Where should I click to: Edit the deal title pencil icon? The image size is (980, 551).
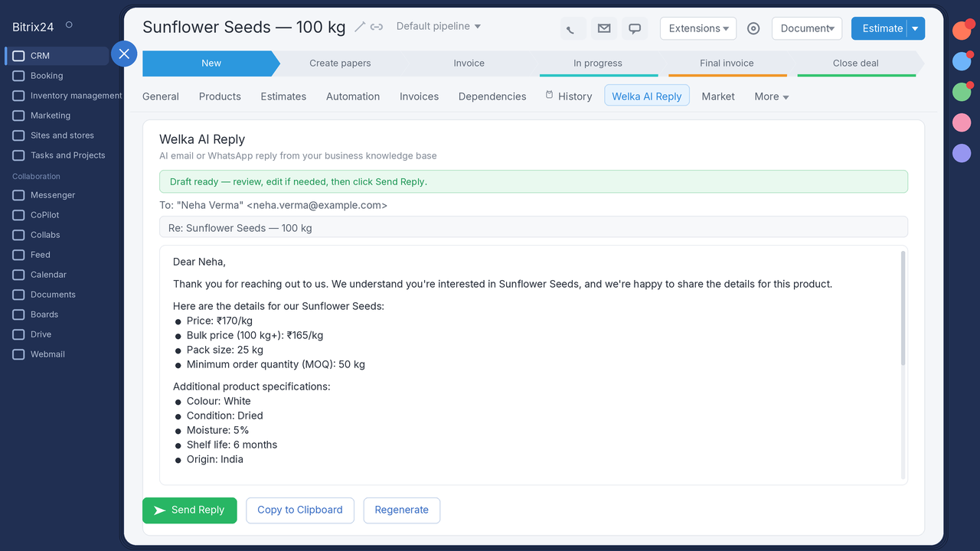click(x=360, y=27)
